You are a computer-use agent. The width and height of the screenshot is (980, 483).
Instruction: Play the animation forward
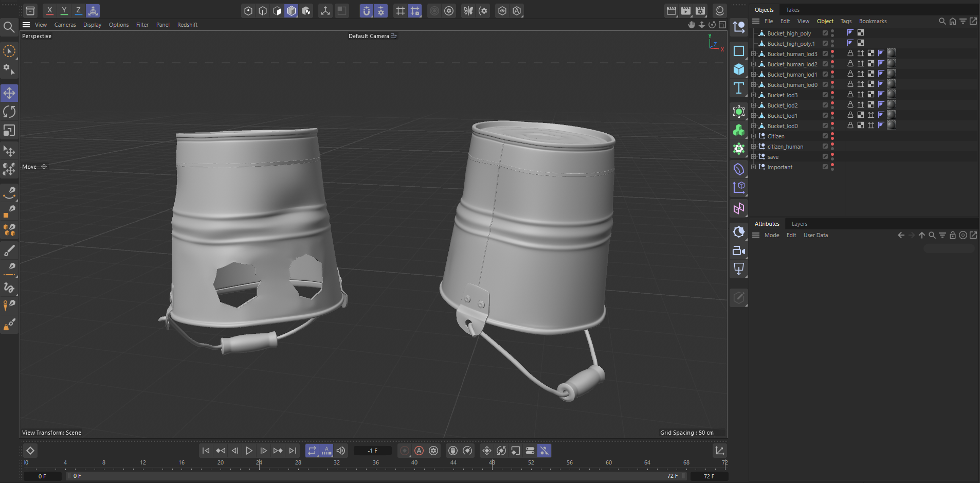(249, 451)
